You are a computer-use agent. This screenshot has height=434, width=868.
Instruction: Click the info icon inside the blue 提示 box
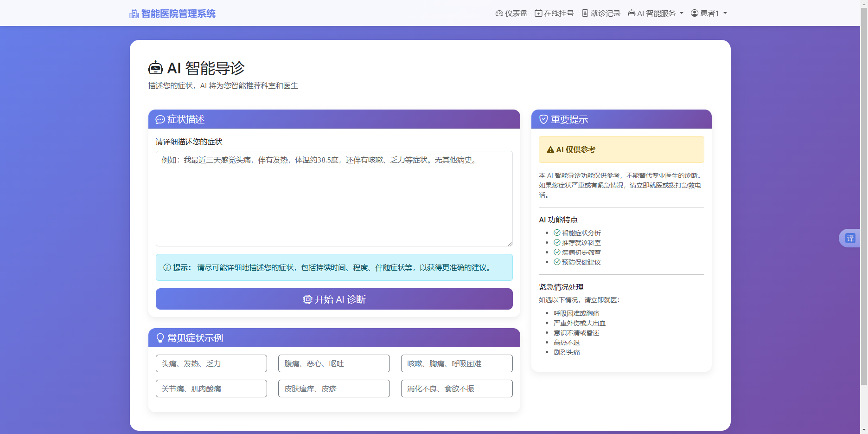click(x=166, y=268)
